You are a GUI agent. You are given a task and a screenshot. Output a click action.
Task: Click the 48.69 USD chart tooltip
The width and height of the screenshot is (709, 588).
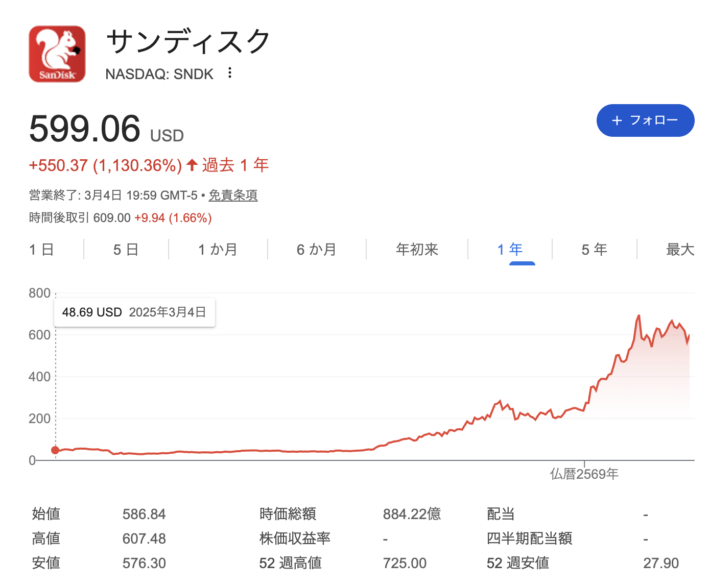tap(134, 312)
